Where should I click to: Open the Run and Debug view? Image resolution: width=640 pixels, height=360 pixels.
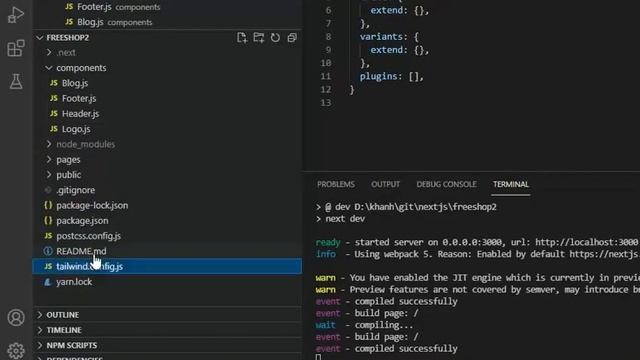coord(16,15)
